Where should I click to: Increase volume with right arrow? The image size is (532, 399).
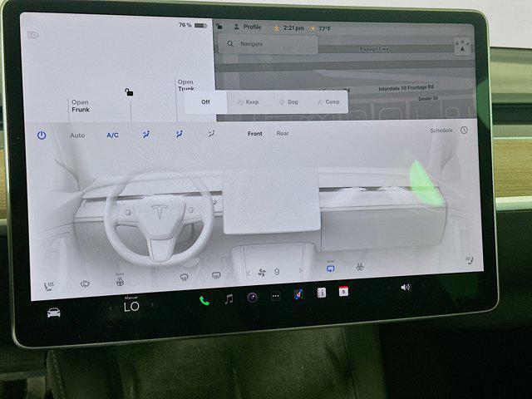tap(423, 287)
